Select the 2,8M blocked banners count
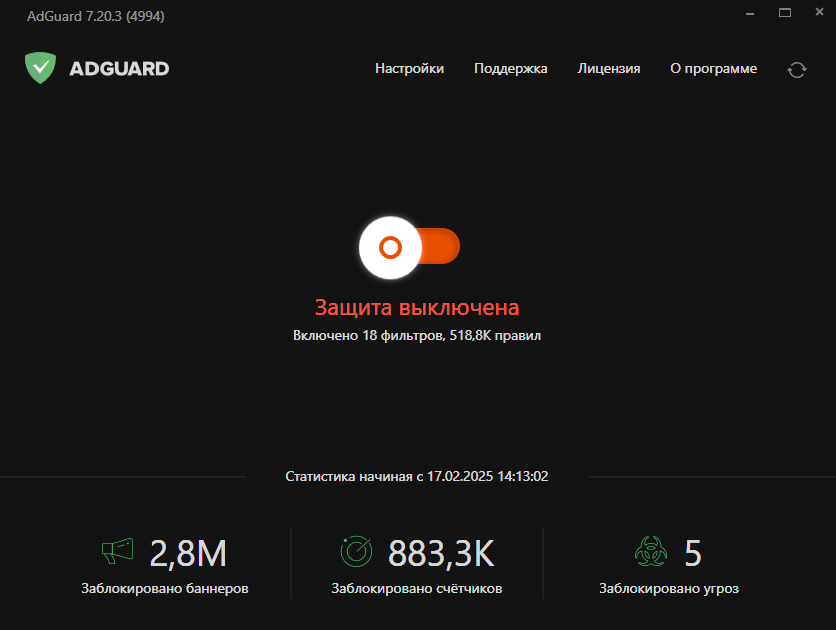 click(x=188, y=552)
